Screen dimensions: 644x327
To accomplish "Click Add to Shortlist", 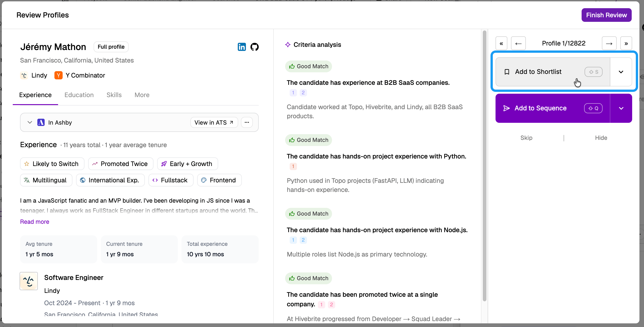I will (553, 72).
